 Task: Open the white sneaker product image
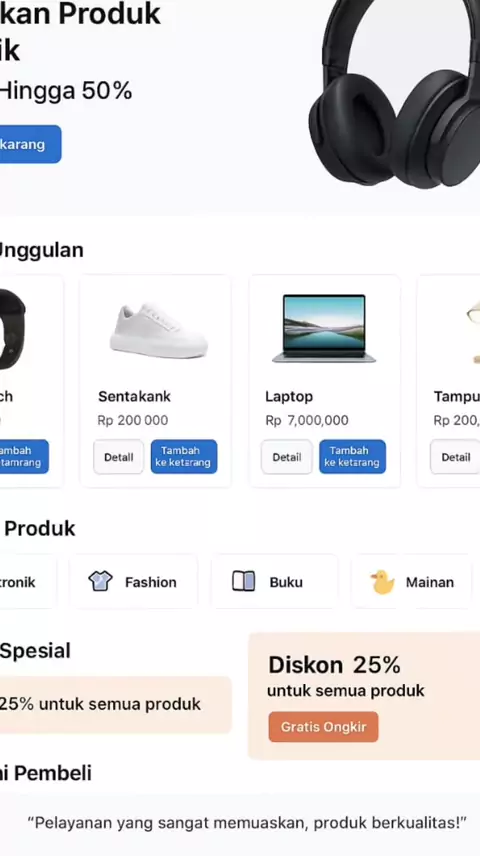tap(159, 331)
